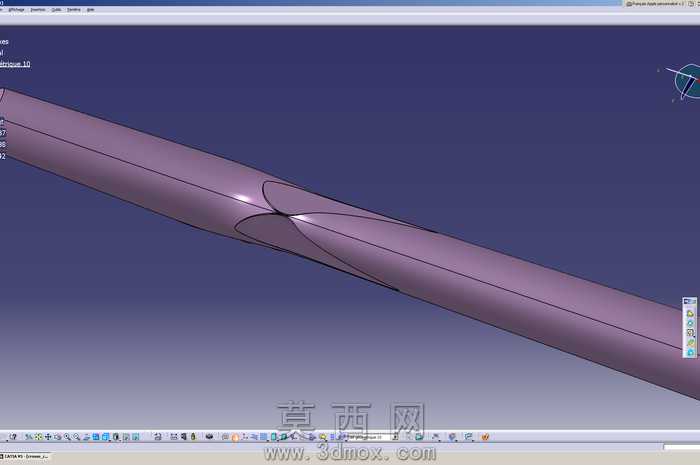
Task: Activate the Fly mode icon
Action: point(29,437)
